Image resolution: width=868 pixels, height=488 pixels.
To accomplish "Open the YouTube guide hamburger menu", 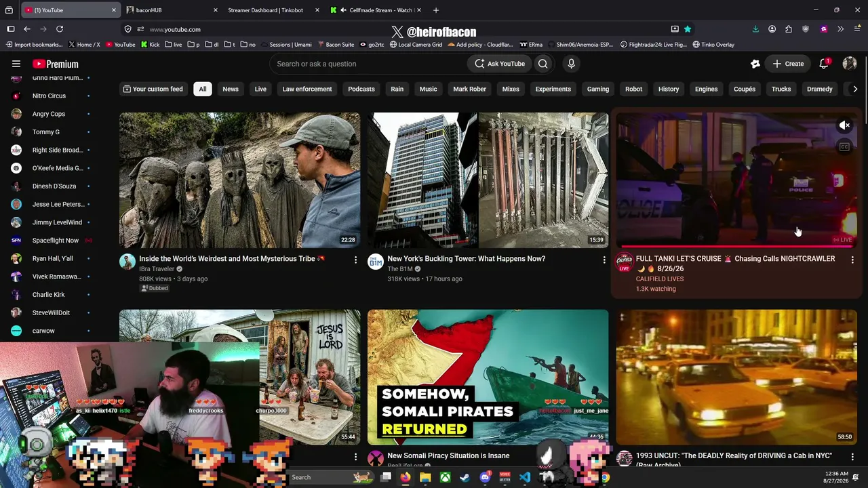I will (x=16, y=64).
